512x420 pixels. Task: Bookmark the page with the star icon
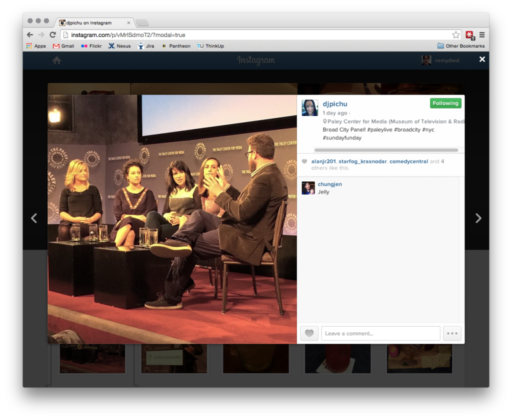[455, 35]
